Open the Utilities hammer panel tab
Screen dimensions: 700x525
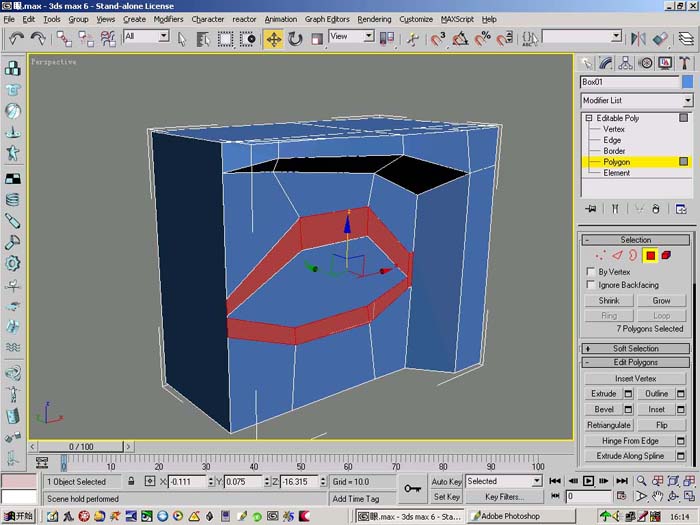(684, 63)
